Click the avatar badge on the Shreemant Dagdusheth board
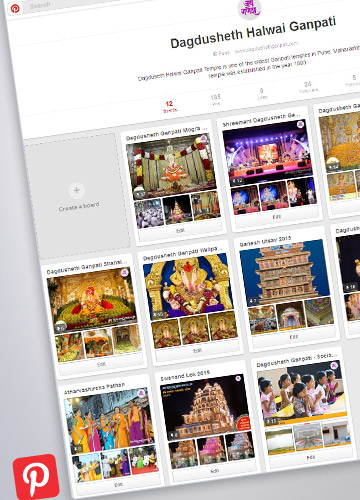Screen dimensions: 360x500 pos(300,124)
